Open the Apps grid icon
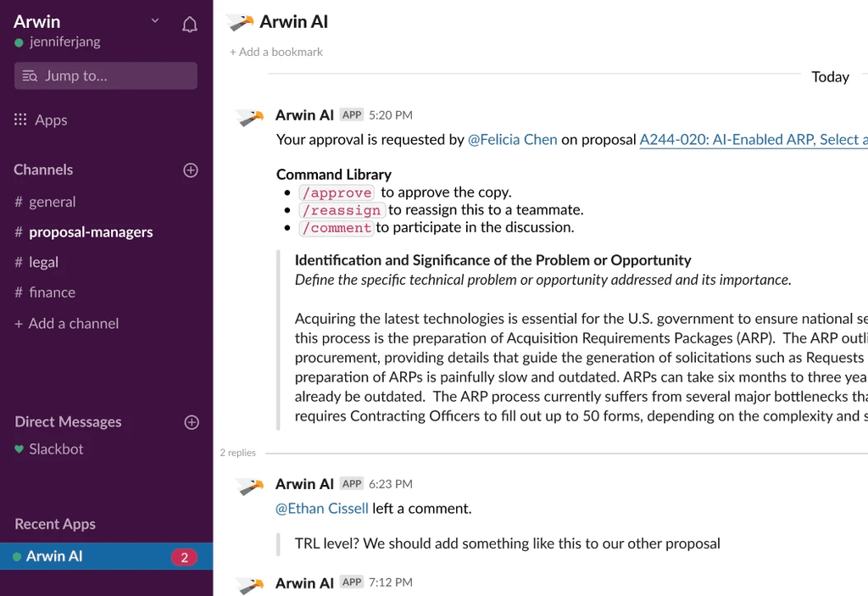The image size is (868, 596). coord(20,120)
